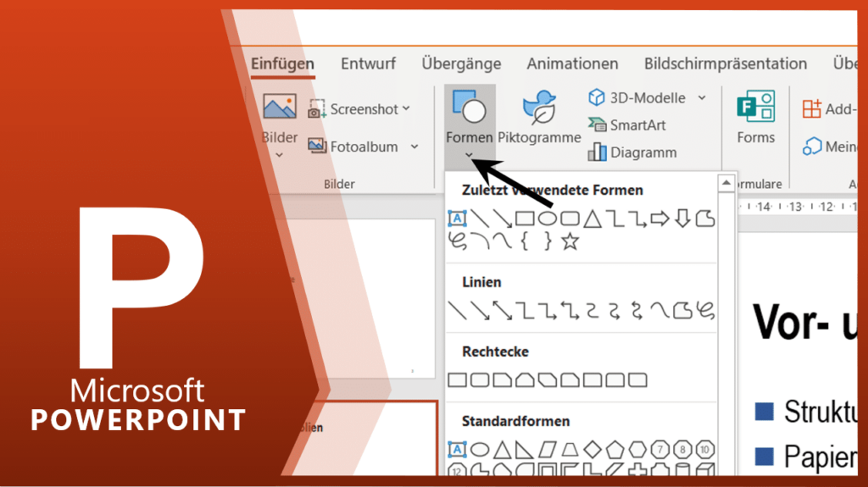Select curved connector under Linien
The width and height of the screenshot is (868, 487).
593,311
